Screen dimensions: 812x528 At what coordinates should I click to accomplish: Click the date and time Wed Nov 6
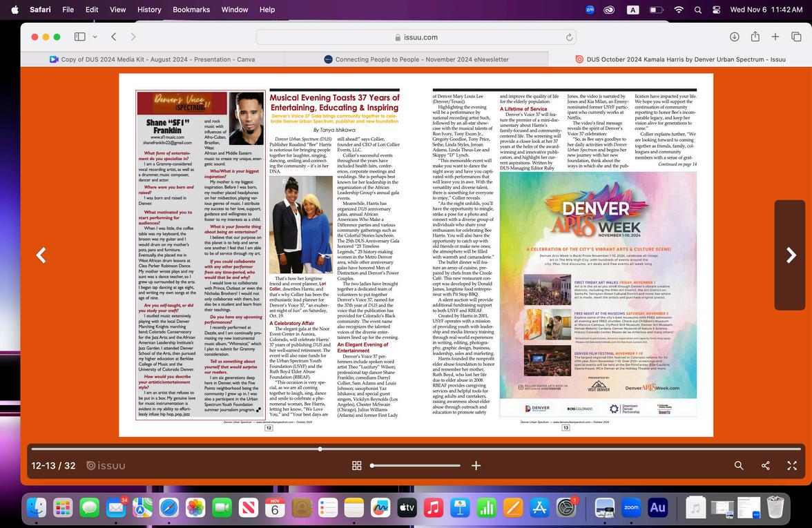pyautogui.click(x=766, y=10)
